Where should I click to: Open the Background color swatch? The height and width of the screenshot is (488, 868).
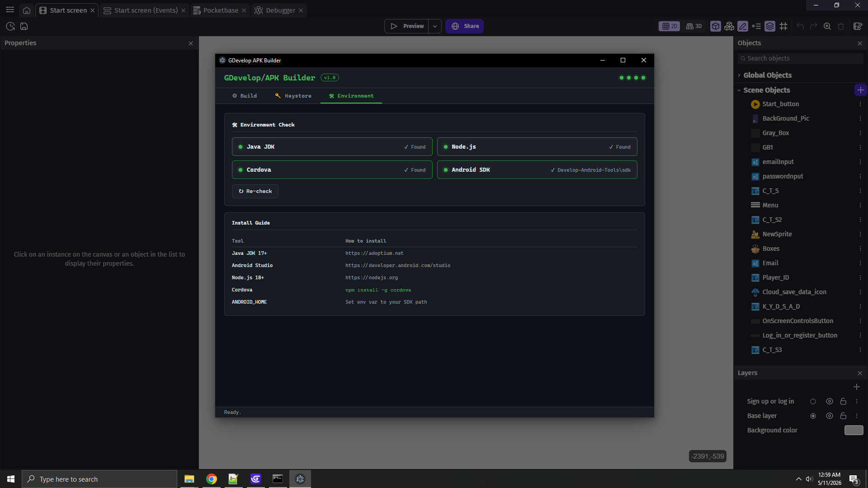(x=854, y=430)
